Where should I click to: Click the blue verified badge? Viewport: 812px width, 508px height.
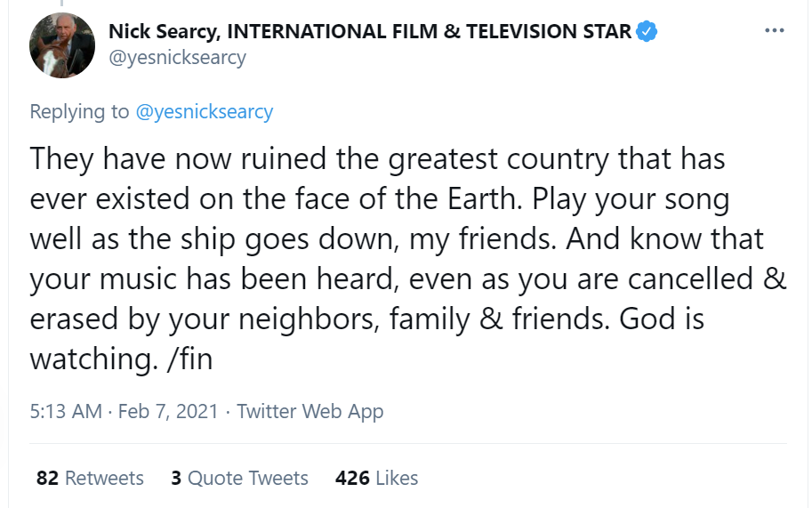647,32
